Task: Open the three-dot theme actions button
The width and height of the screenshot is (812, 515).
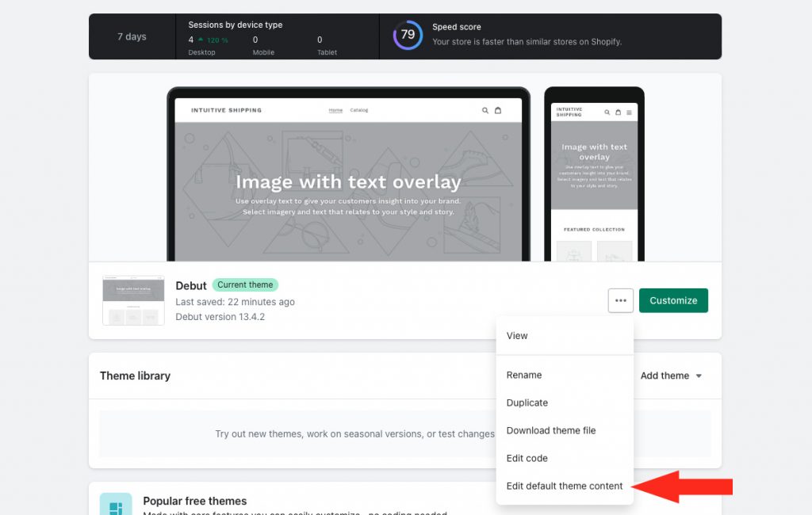Action: [x=620, y=301]
